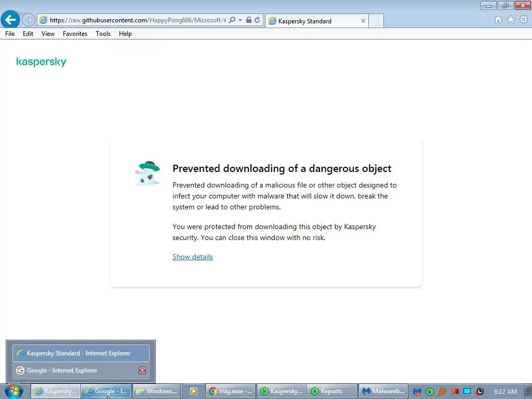The image size is (532, 399).
Task: Open a new blank tab
Action: [x=376, y=21]
